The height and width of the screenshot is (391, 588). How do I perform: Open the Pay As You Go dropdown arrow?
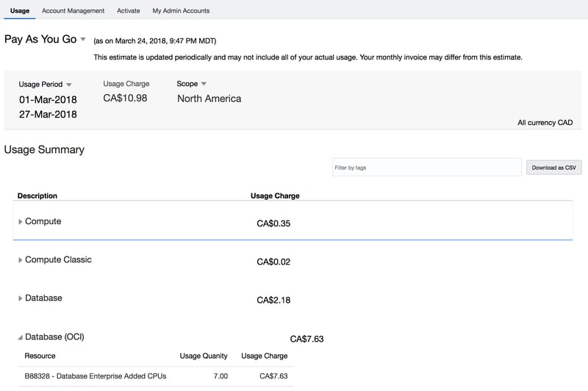click(83, 40)
